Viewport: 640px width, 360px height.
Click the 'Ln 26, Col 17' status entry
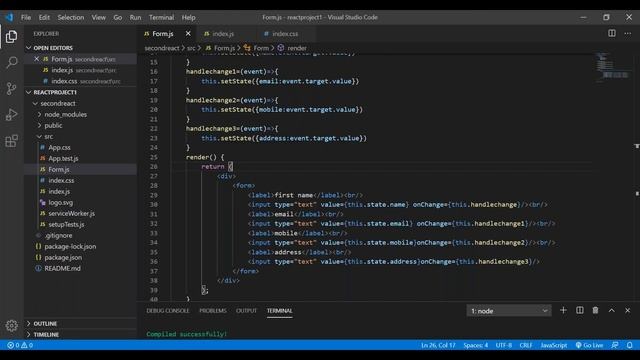click(438, 345)
